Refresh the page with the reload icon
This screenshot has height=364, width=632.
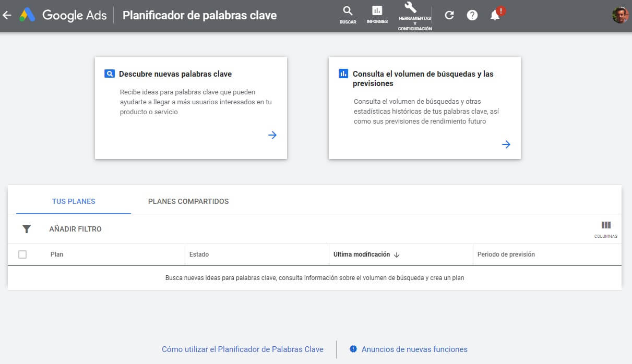pyautogui.click(x=449, y=15)
